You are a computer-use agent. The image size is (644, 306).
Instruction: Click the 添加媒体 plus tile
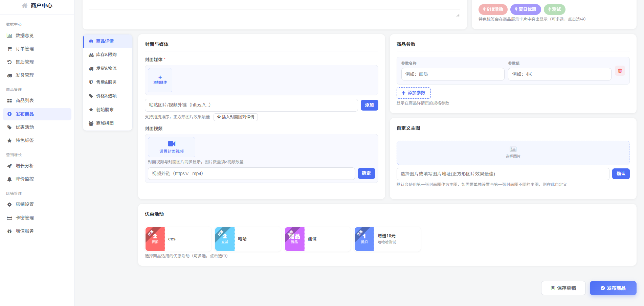pyautogui.click(x=160, y=80)
